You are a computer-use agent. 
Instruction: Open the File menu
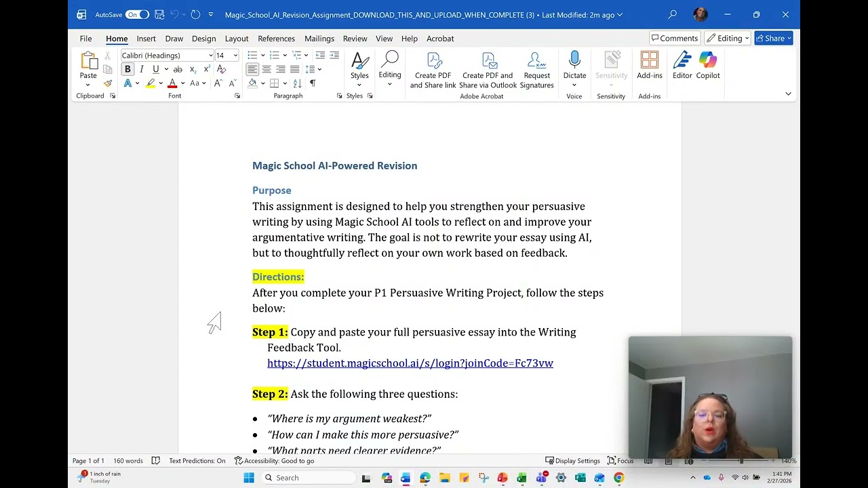(x=86, y=39)
